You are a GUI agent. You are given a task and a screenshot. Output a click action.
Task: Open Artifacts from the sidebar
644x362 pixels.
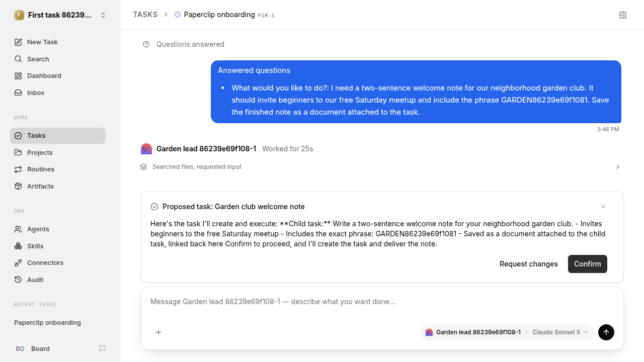click(x=58, y=186)
